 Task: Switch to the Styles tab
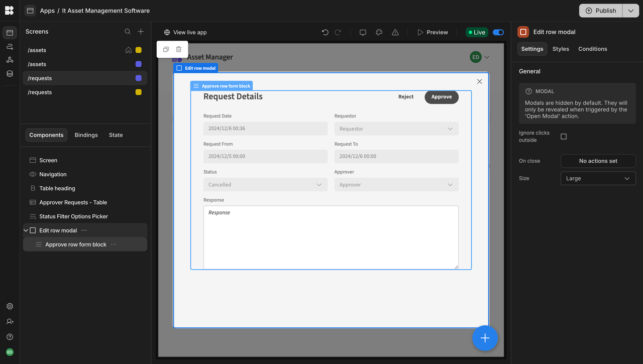[561, 49]
